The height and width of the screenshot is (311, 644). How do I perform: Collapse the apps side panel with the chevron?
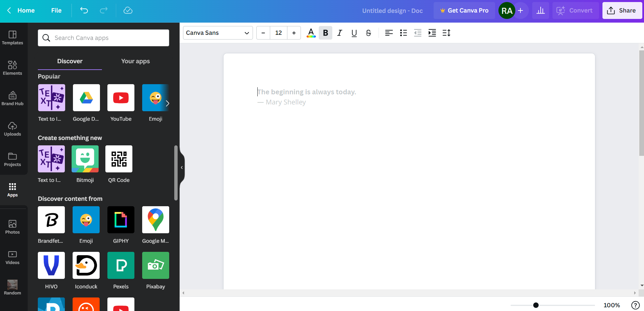(181, 167)
